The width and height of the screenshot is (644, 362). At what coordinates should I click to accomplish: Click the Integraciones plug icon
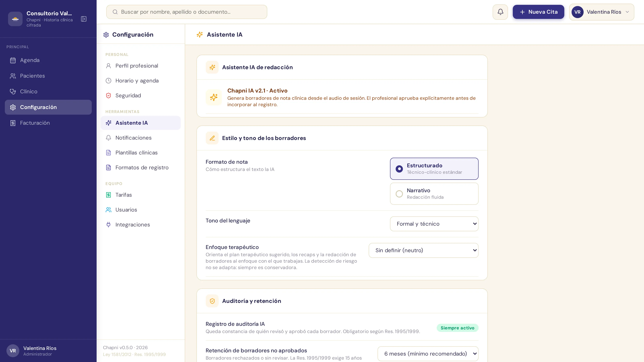(108, 225)
